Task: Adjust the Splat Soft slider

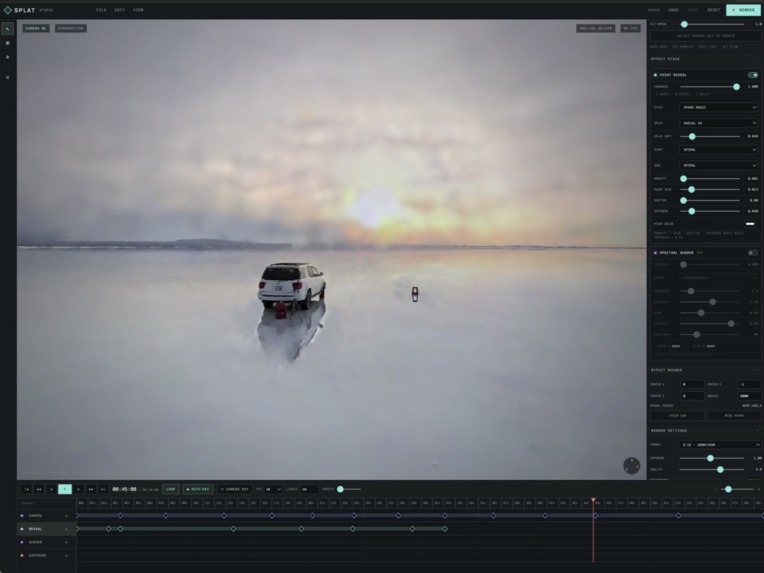Action: pos(710,136)
